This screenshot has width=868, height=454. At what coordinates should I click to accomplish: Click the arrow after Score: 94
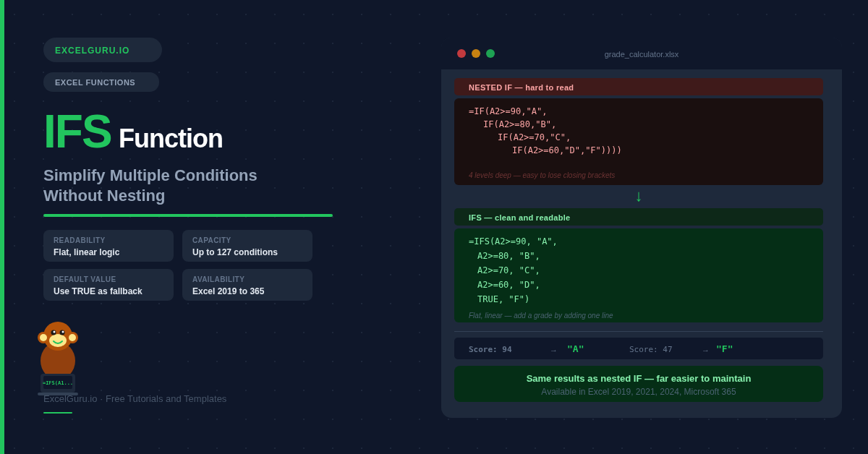tap(553, 350)
